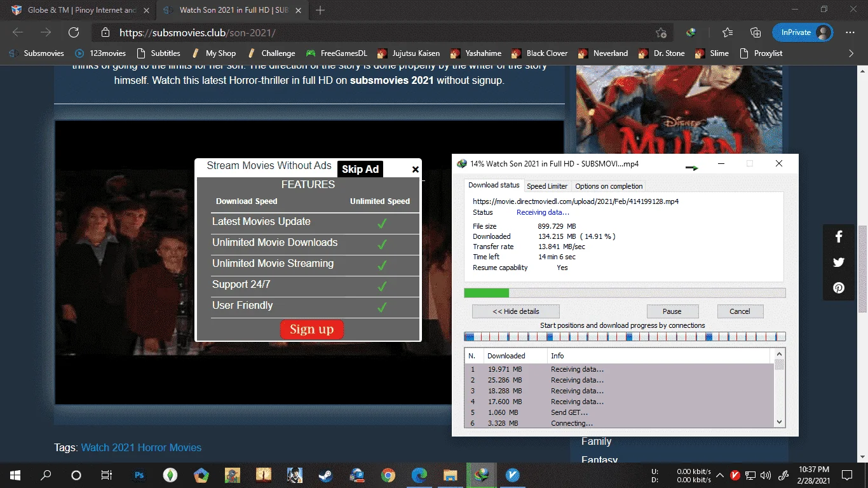Share page on Pinterest sidebar icon
Viewport: 868px width, 488px height.
839,288
